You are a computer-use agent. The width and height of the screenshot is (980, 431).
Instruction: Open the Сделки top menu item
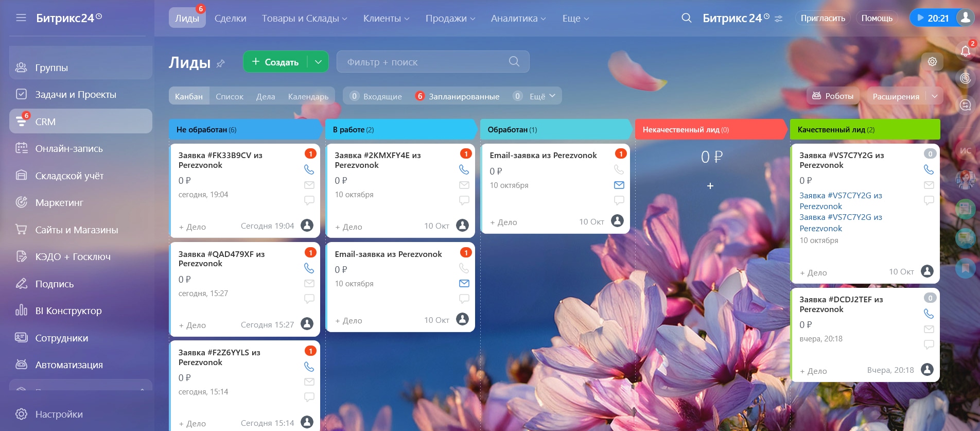[x=230, y=18]
